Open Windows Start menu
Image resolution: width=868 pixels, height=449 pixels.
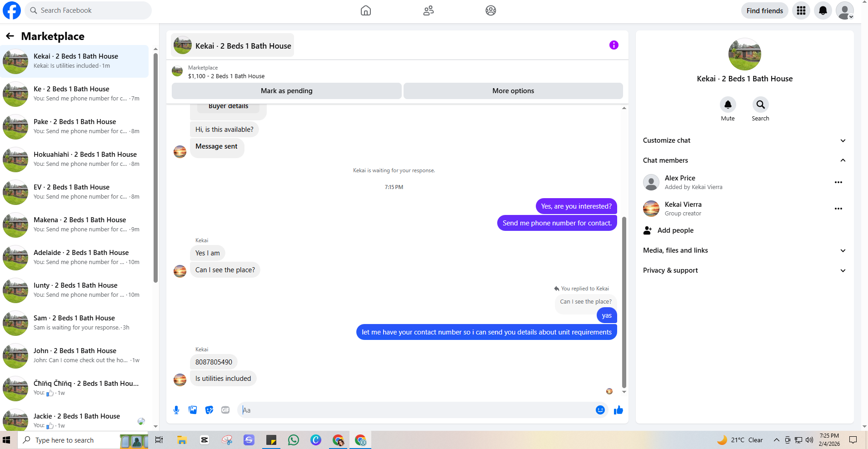coord(6,440)
